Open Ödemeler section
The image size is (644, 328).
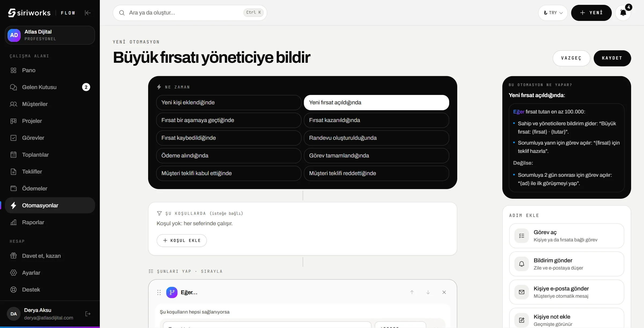[x=50, y=189]
